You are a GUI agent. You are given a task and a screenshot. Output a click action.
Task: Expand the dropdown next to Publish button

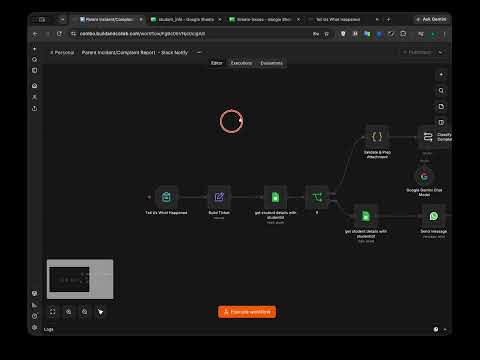(x=440, y=52)
